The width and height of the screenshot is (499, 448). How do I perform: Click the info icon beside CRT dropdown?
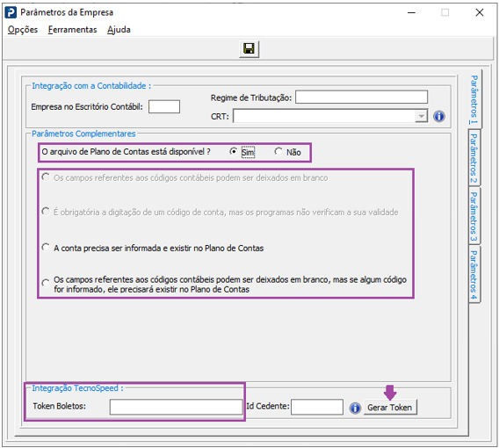[x=439, y=116]
